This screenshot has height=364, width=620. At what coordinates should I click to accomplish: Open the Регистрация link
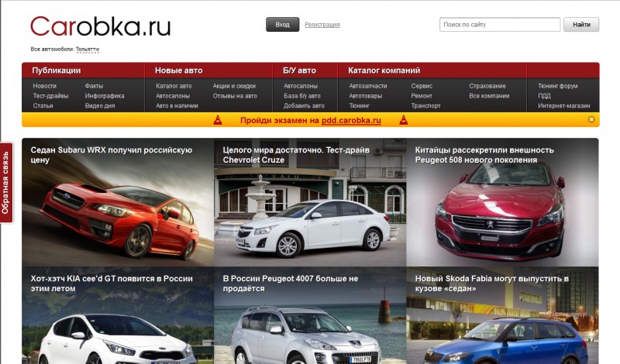322,25
